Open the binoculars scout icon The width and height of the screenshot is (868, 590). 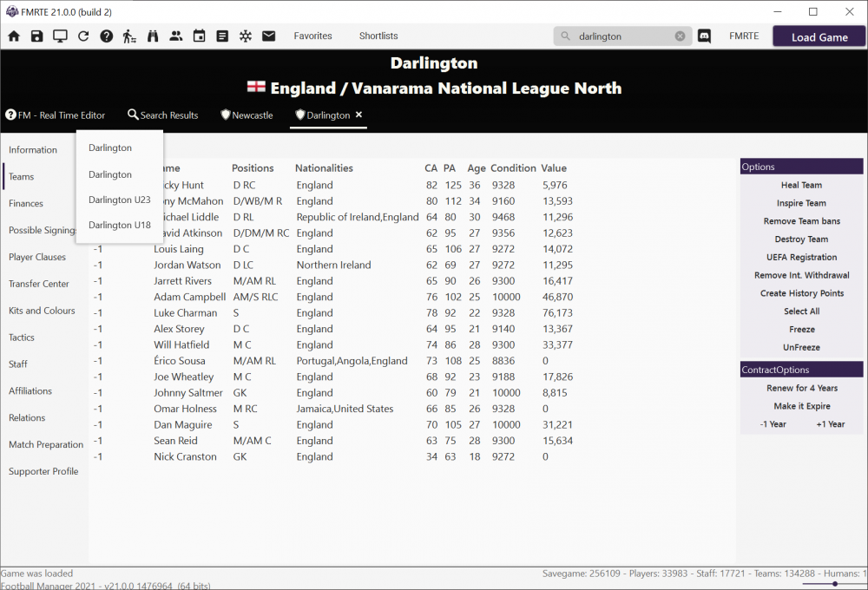pos(153,36)
